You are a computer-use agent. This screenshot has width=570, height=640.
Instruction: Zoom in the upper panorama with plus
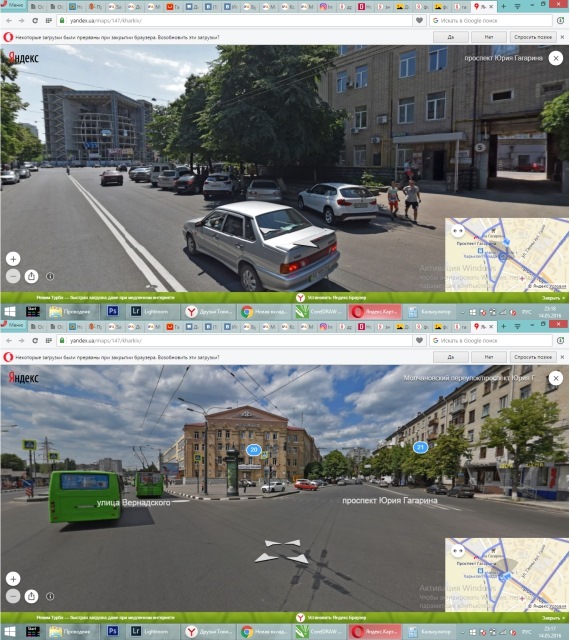click(13, 259)
